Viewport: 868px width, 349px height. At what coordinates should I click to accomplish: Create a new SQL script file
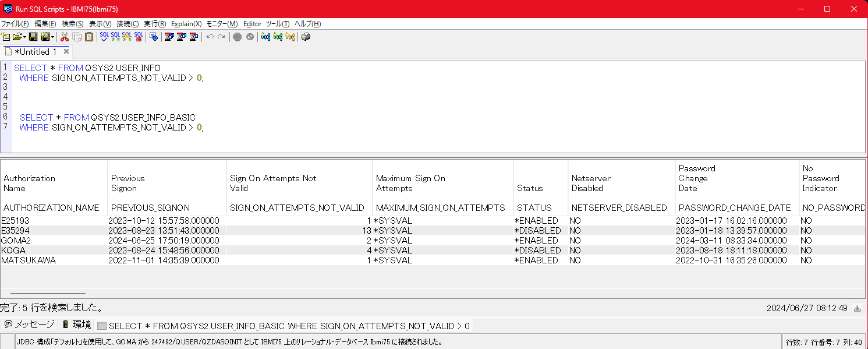click(5, 37)
